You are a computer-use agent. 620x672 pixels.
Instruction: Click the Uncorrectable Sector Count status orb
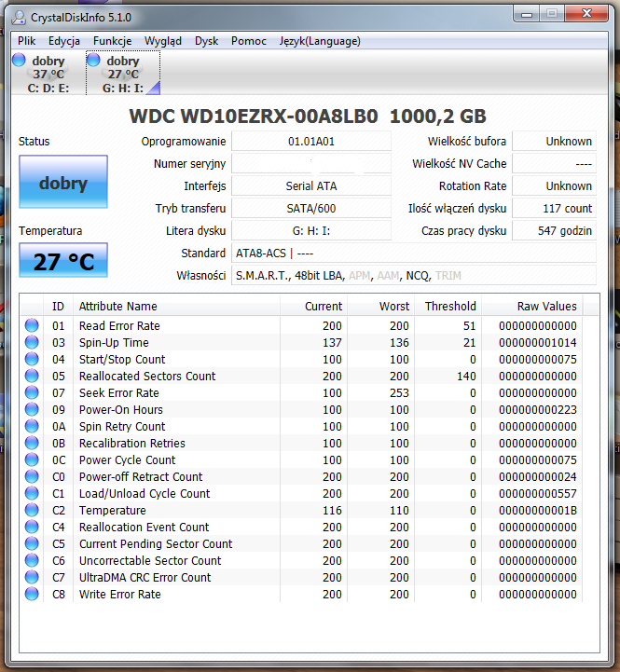32,560
